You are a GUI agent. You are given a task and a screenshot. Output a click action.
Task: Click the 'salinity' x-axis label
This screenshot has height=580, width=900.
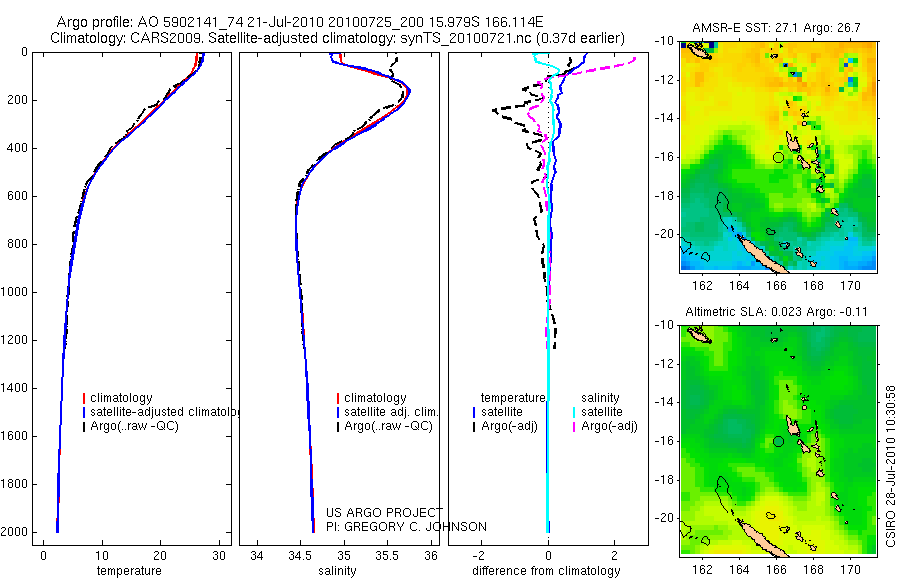338,571
